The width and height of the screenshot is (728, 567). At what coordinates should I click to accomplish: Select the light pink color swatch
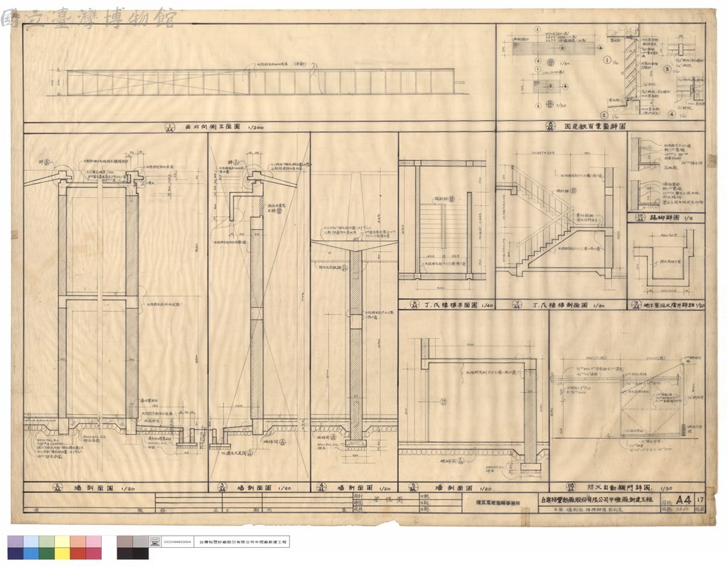(x=93, y=541)
